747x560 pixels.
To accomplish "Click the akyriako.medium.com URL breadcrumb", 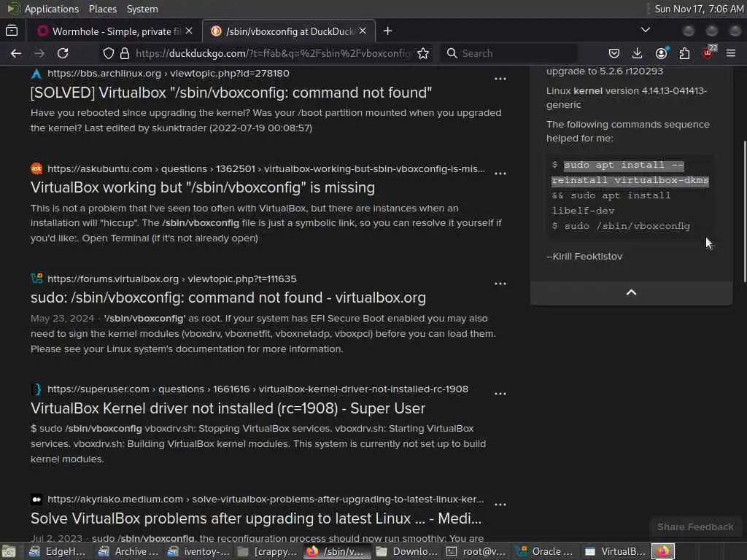I will [x=266, y=499].
